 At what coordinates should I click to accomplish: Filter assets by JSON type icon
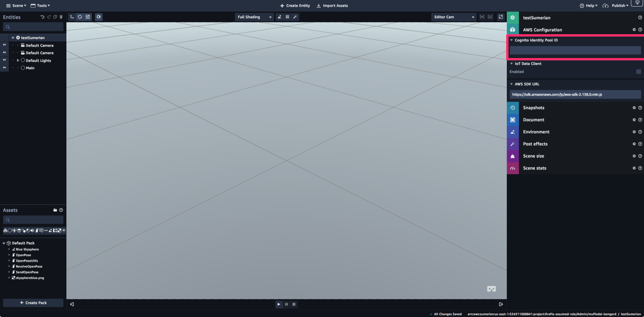tap(46, 230)
